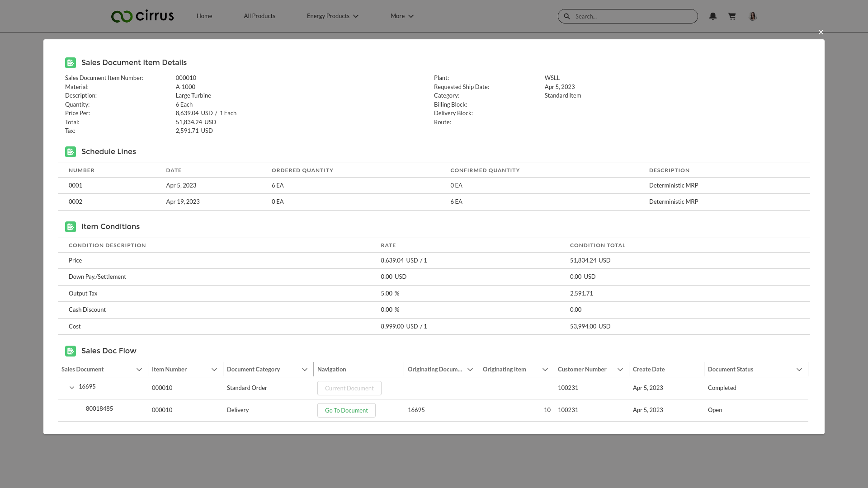Click the Create Date column header
This screenshot has width=868, height=488.
(649, 369)
